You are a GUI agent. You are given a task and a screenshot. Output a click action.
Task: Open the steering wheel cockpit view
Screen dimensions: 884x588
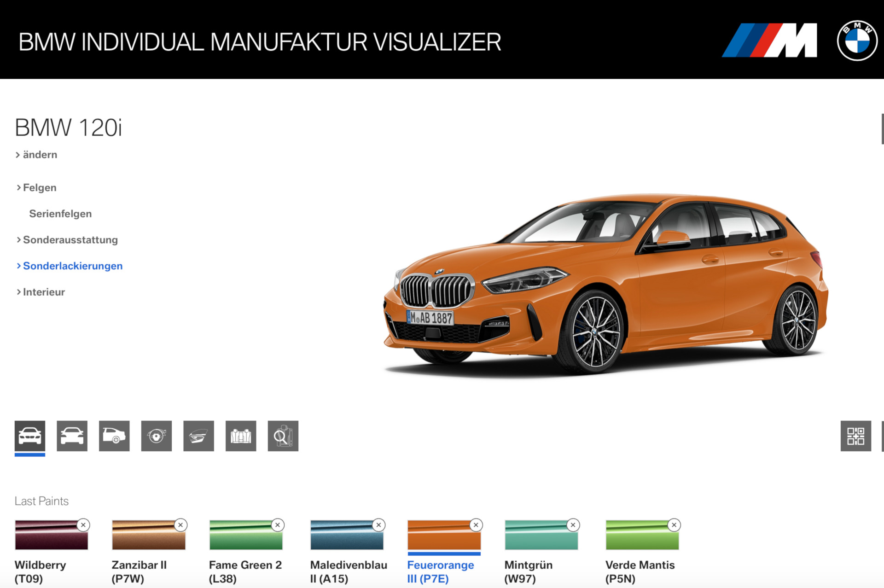(157, 436)
